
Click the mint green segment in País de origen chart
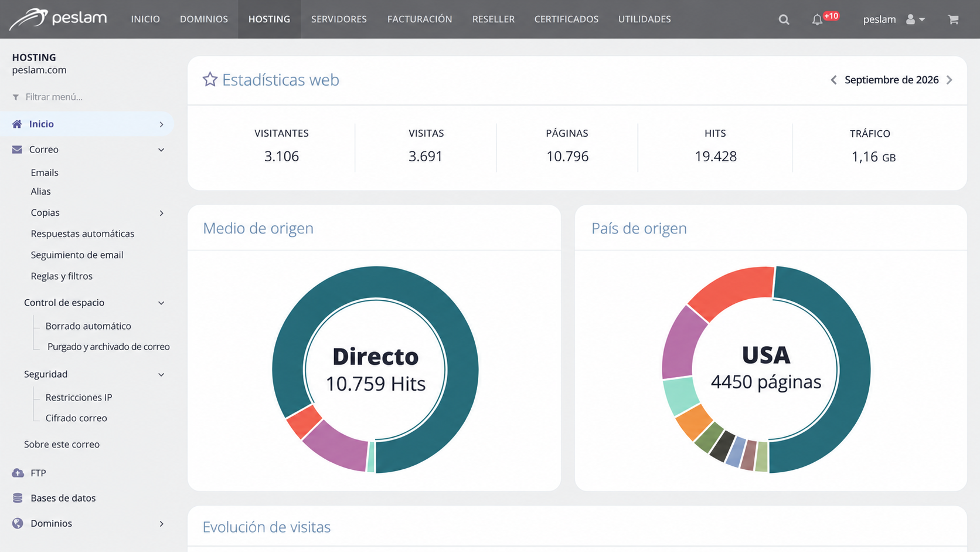[680, 396]
